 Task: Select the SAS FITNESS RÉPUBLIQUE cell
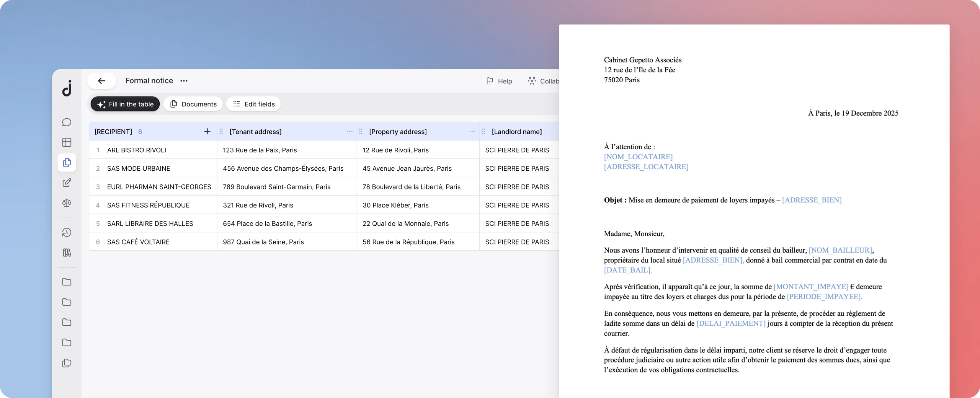(x=153, y=205)
